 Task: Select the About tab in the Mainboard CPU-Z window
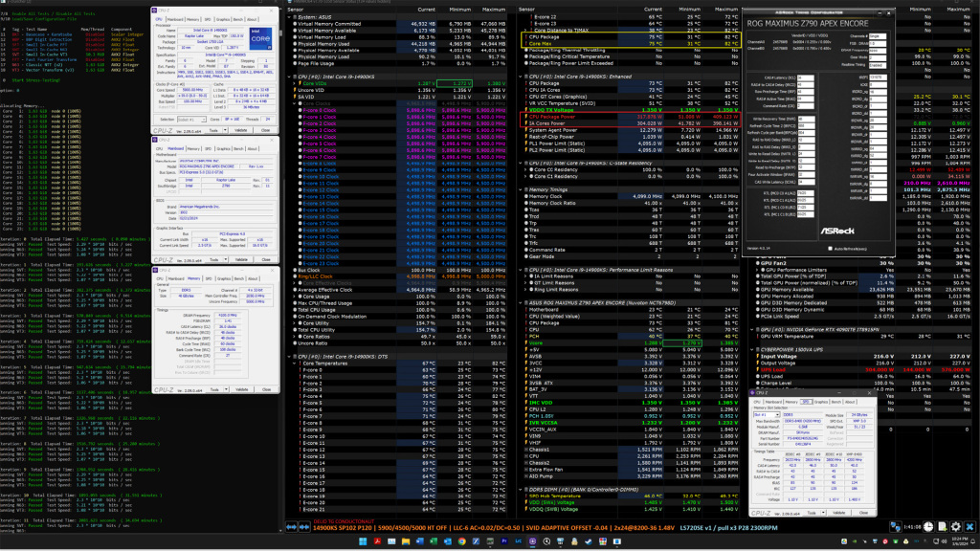[253, 148]
